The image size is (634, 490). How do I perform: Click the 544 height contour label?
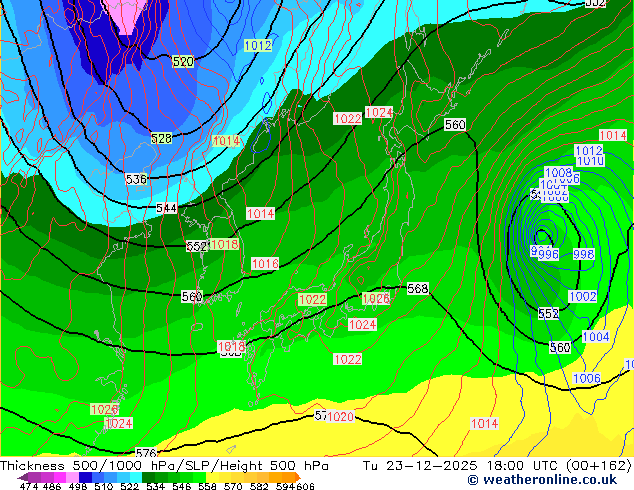pos(167,208)
